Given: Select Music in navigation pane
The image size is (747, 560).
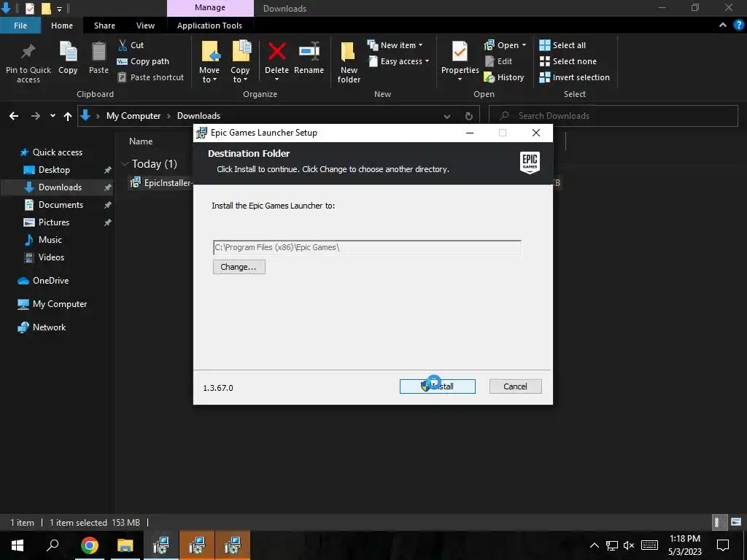Looking at the screenshot, I should [50, 239].
